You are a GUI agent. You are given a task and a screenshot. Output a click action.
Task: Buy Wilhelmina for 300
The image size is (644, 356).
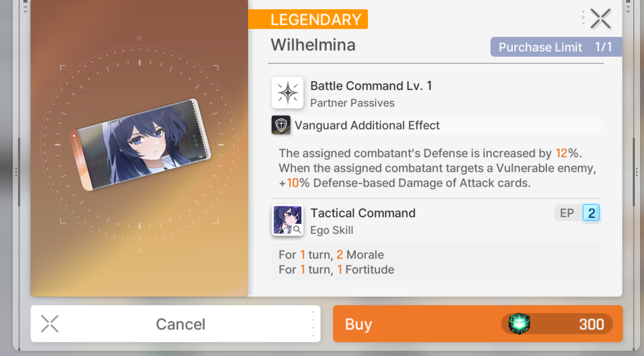[478, 324]
